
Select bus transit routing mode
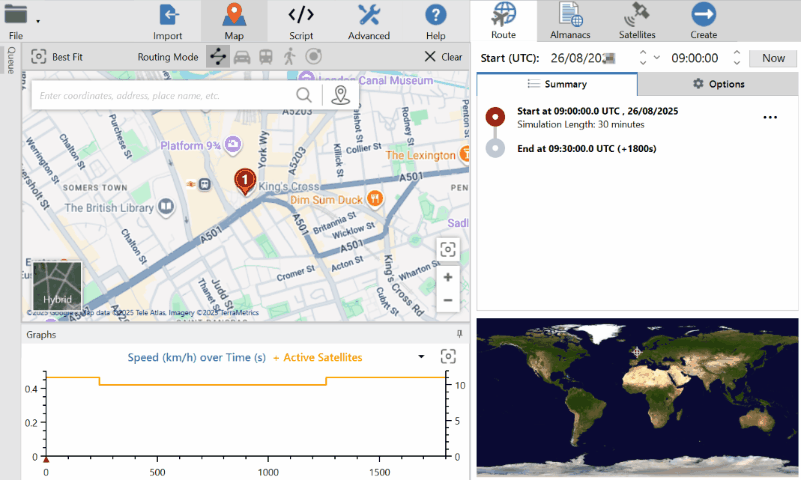pyautogui.click(x=266, y=57)
